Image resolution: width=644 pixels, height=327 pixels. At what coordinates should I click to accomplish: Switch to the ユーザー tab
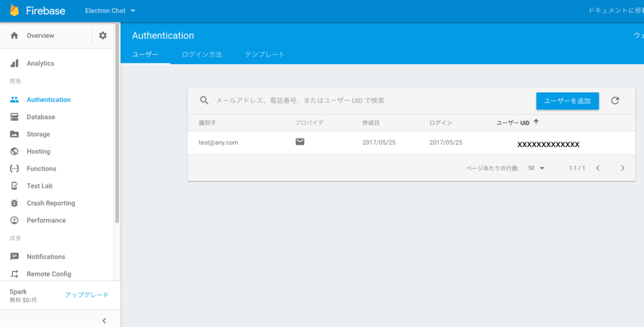coord(145,54)
